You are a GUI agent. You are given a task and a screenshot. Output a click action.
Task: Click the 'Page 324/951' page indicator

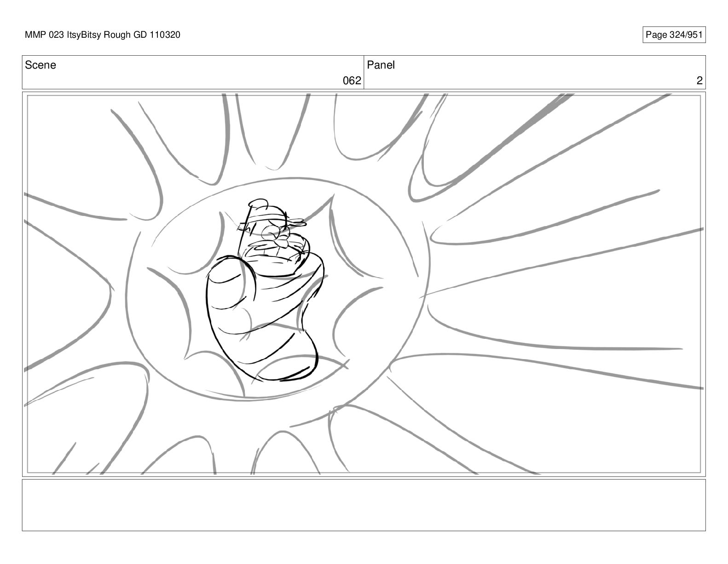(x=674, y=35)
